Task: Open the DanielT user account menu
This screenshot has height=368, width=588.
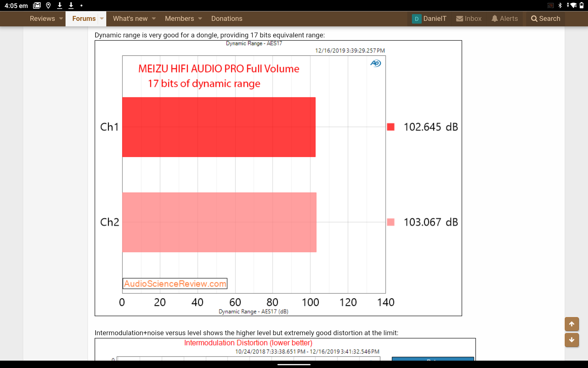Action: pos(429,19)
